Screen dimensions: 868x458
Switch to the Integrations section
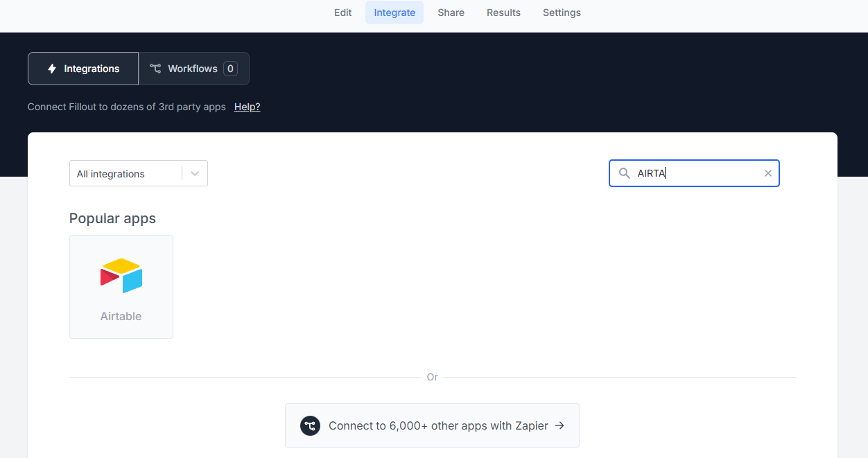point(83,69)
